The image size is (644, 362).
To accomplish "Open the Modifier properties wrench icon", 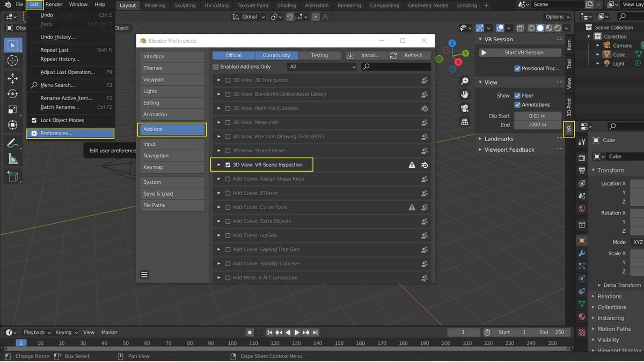I will pyautogui.click(x=582, y=253).
